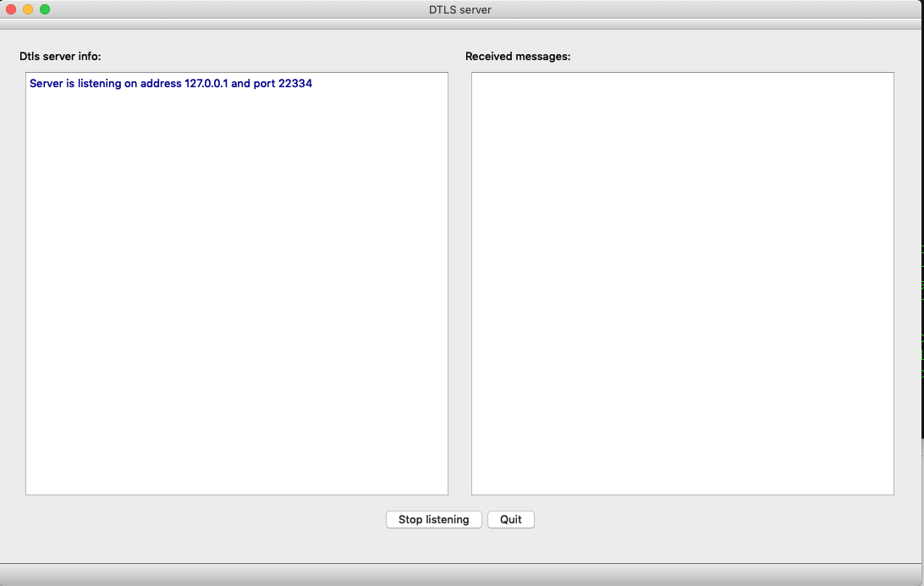Click the Quit button

510,519
